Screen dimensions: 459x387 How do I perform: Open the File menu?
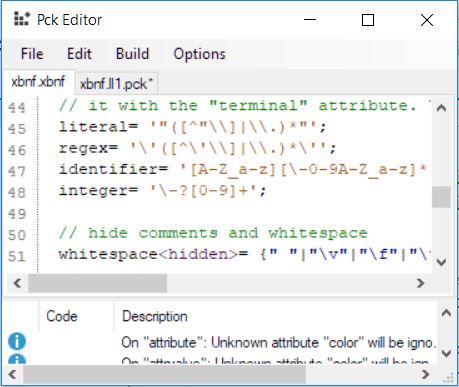32,54
